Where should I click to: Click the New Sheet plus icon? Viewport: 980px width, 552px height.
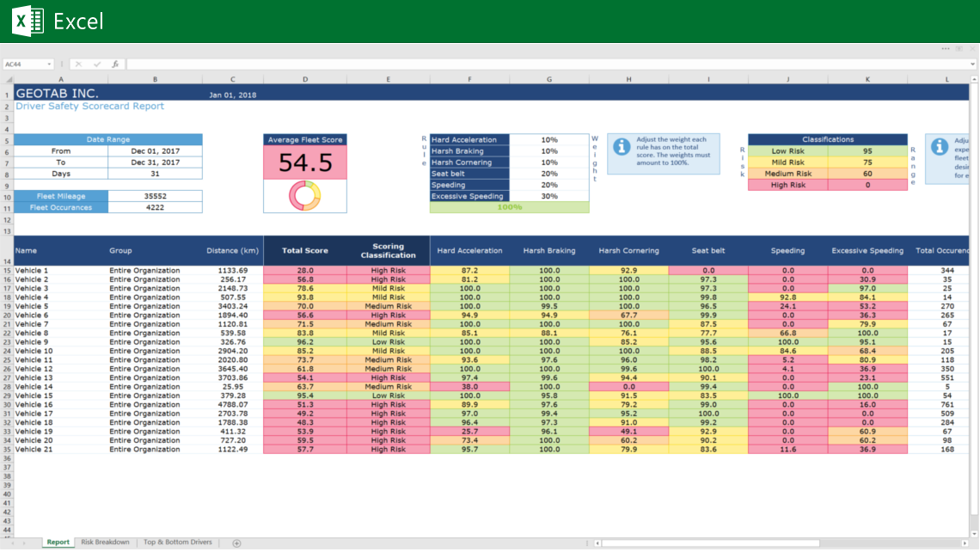[x=236, y=543]
